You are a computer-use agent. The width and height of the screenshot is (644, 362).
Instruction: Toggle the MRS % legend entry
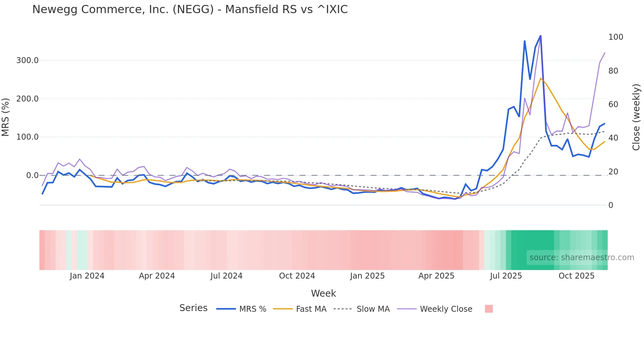241,309
